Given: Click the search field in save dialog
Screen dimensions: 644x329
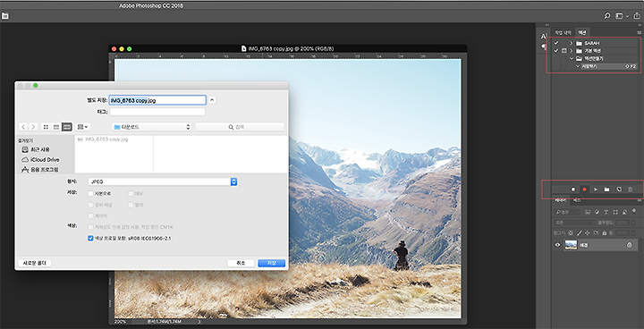Looking at the screenshot, I should pyautogui.click(x=240, y=127).
